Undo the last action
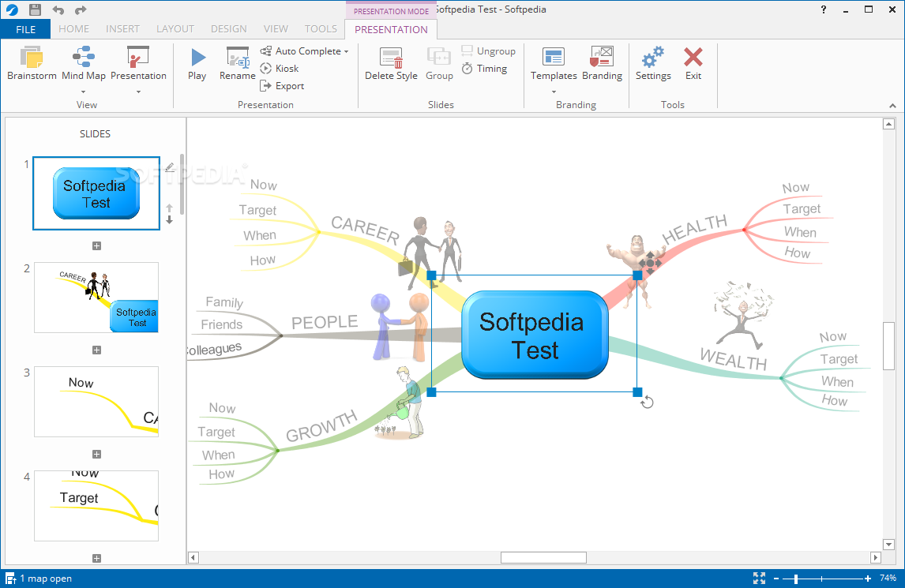905x588 pixels. pos(58,9)
